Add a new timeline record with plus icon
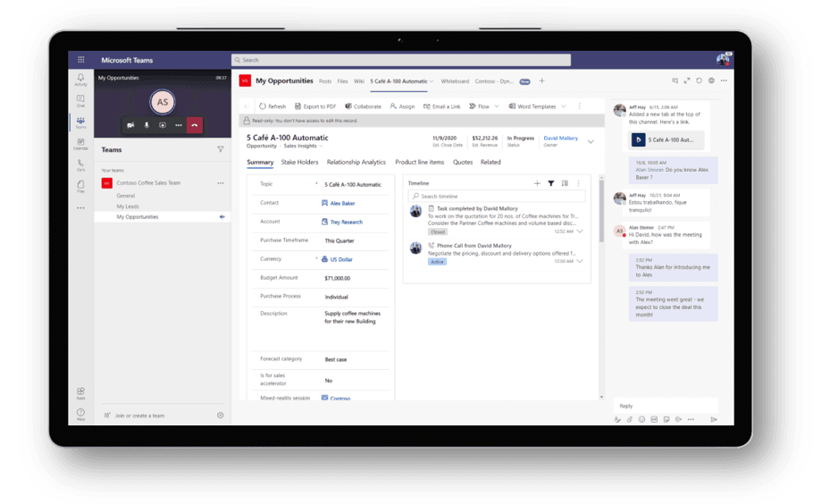The height and width of the screenshot is (504, 830). coord(537,183)
